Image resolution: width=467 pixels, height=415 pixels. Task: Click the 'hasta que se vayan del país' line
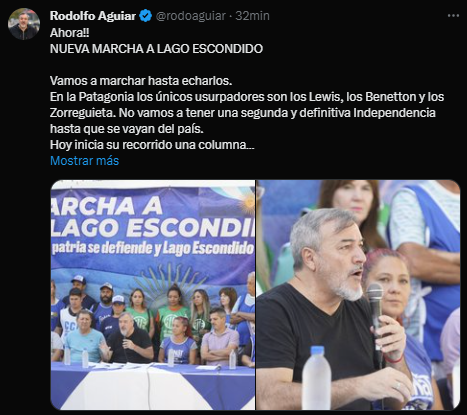click(127, 129)
